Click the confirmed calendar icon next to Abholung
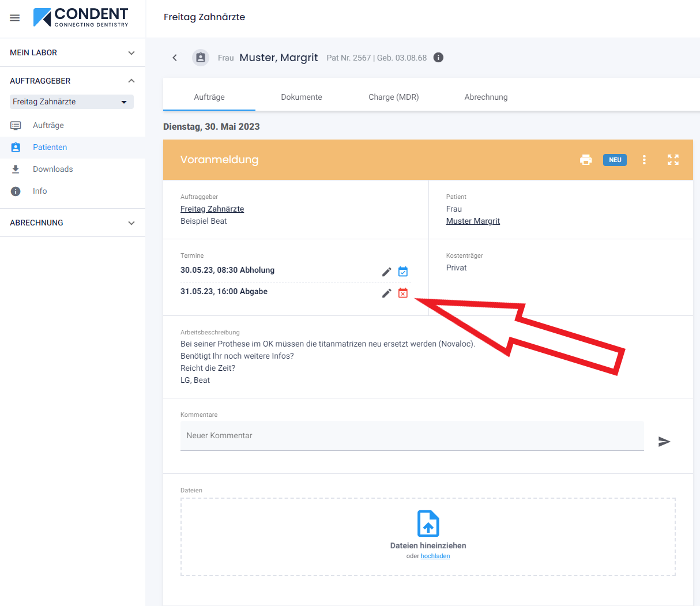This screenshot has width=700, height=606. pos(403,271)
